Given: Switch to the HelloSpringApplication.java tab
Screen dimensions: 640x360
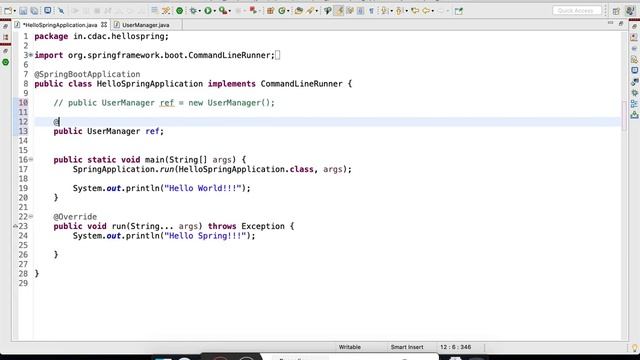Looking at the screenshot, I should [60, 25].
